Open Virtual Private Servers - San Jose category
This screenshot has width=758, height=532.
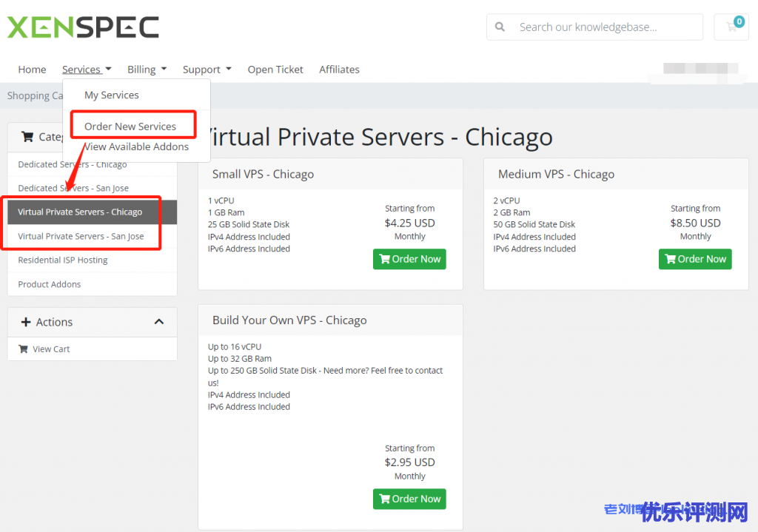pos(93,236)
